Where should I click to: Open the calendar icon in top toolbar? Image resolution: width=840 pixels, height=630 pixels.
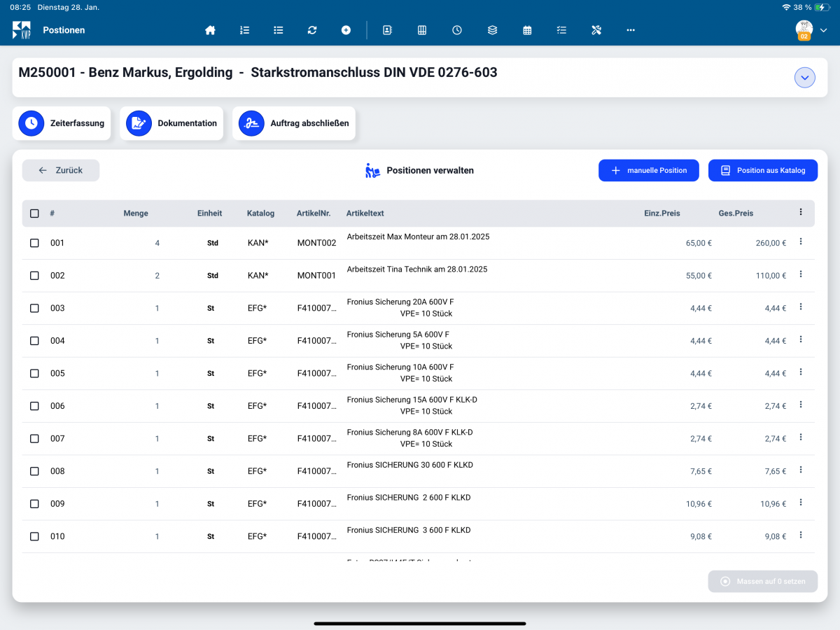[x=527, y=30]
